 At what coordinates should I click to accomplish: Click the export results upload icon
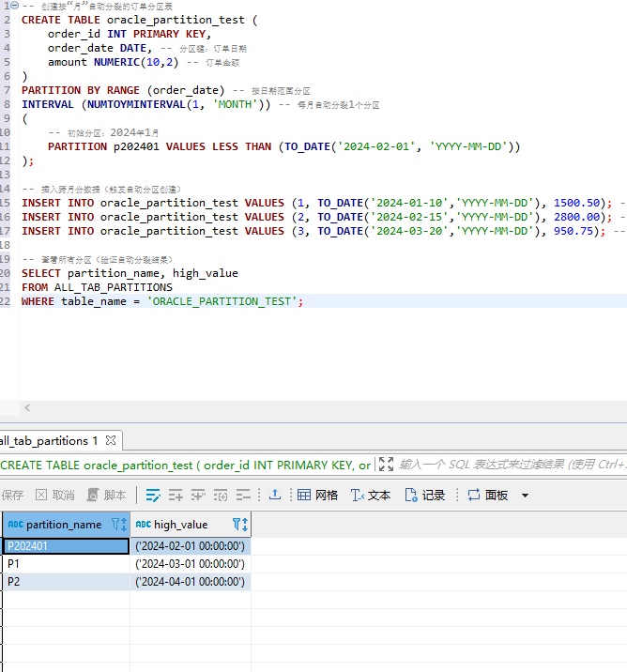click(x=274, y=495)
